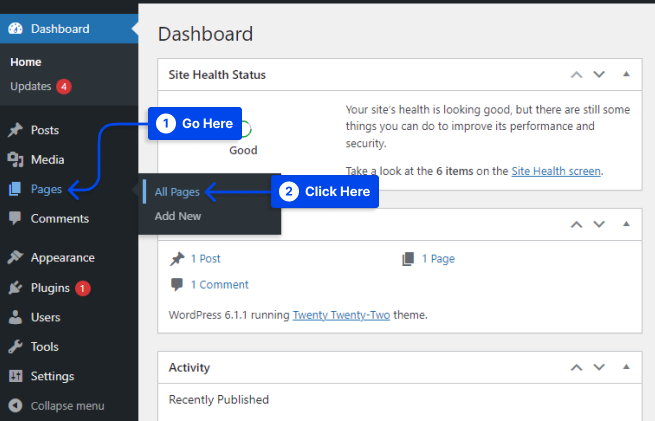Open the Dashboard menu item
Viewport: 655px width, 421px height.
(69, 28)
